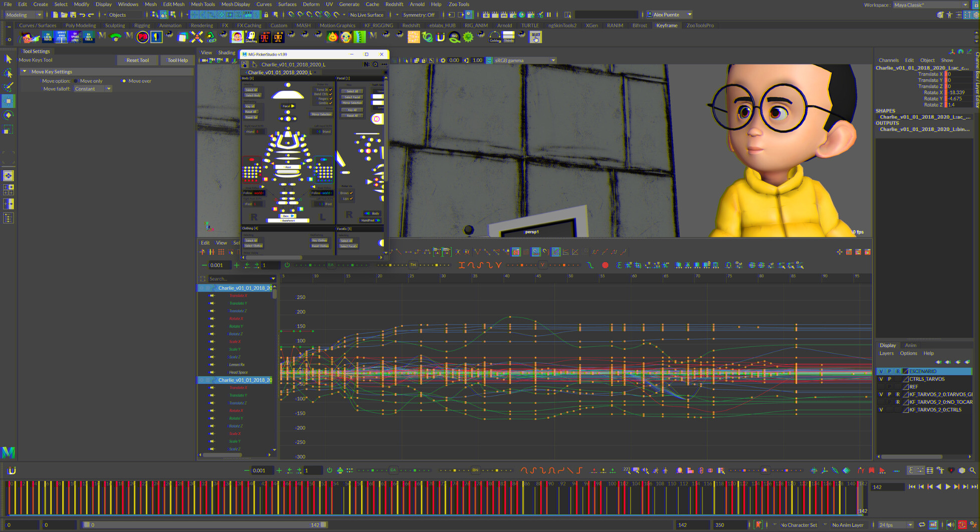
Task: Select the Move only radio option
Action: click(76, 81)
